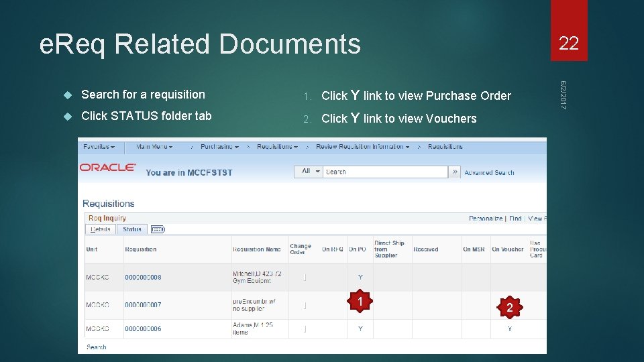Click the last Requisitions breadcrumb item

pyautogui.click(x=445, y=147)
